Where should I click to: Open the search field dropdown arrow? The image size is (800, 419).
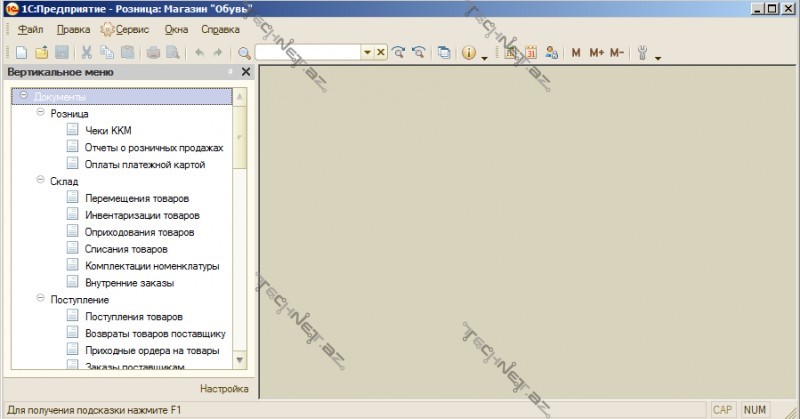[367, 53]
